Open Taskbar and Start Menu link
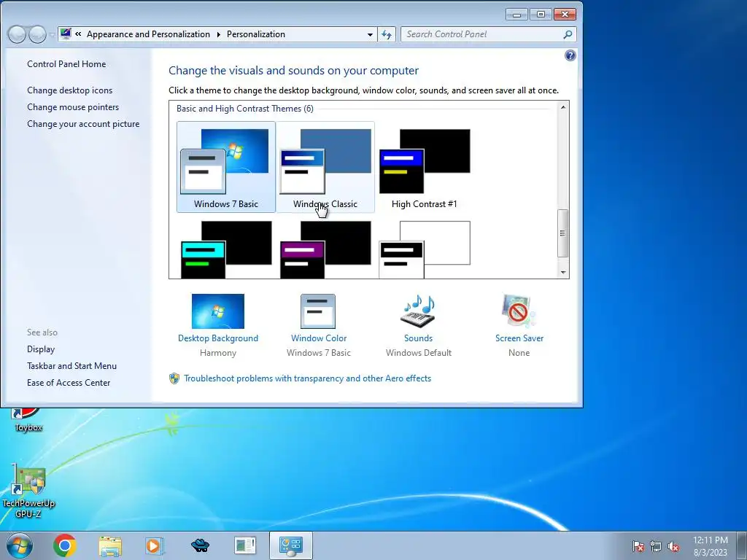This screenshot has width=747, height=560. click(x=72, y=366)
